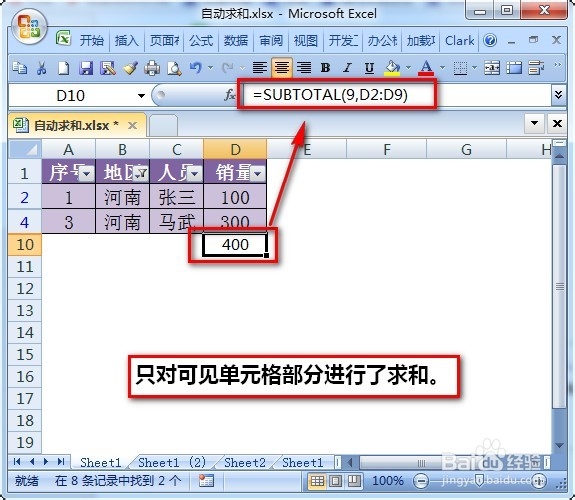Screen dimensions: 575x500
Task: Switch to Page Layout view
Action: 336,481
